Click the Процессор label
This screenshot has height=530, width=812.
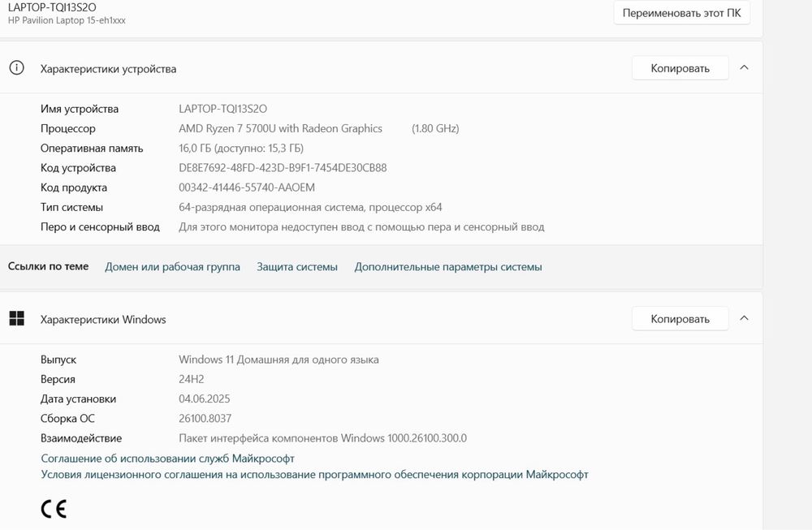click(68, 128)
